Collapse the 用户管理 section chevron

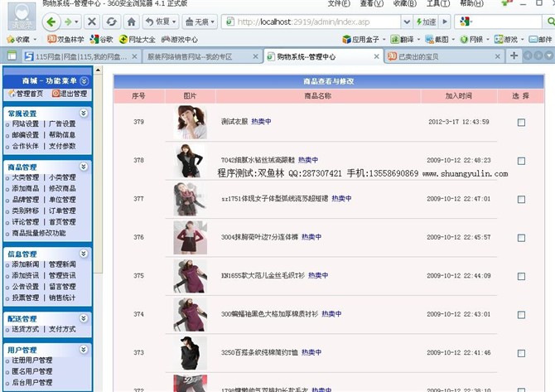pos(84,350)
